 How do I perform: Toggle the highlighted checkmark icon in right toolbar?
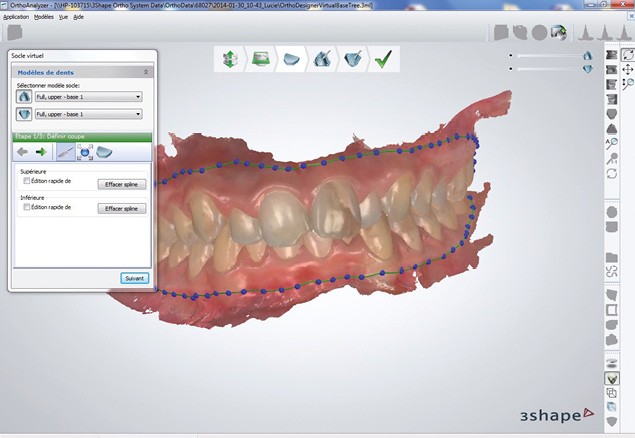pos(611,379)
